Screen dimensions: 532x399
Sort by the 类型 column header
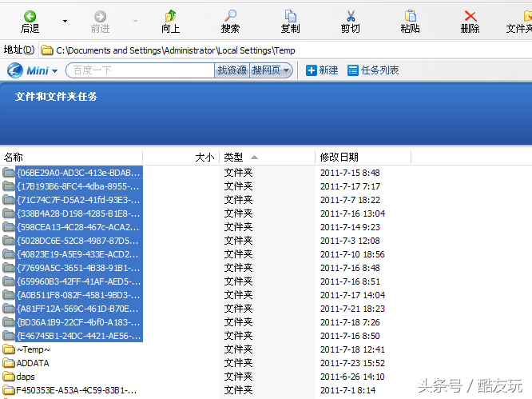pos(268,158)
